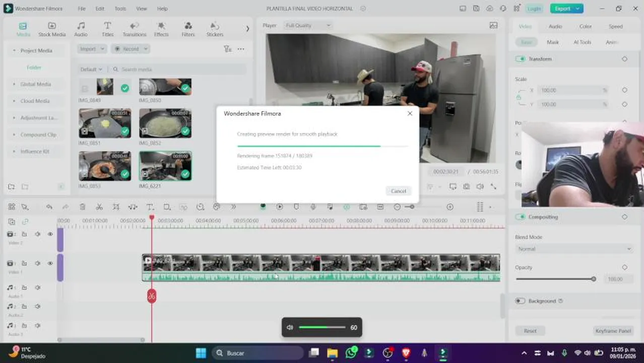This screenshot has width=644, height=363.
Task: Open the Effects tab
Action: point(161,29)
